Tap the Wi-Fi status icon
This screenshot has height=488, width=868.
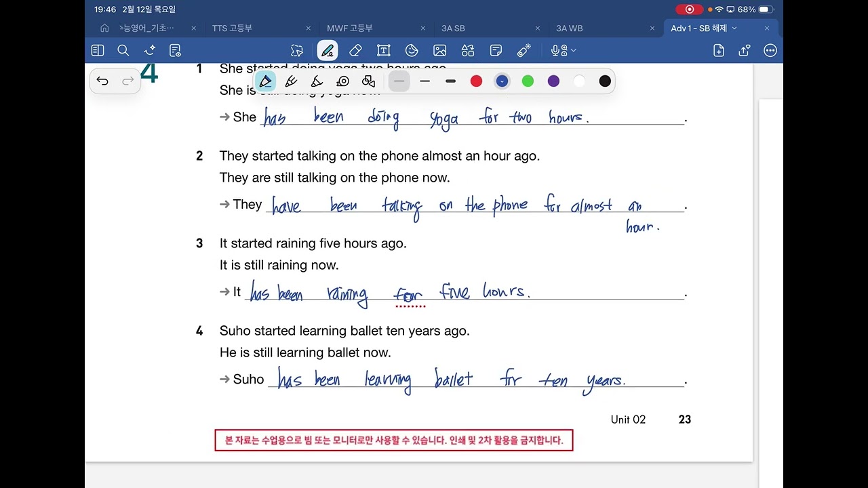pos(719,9)
